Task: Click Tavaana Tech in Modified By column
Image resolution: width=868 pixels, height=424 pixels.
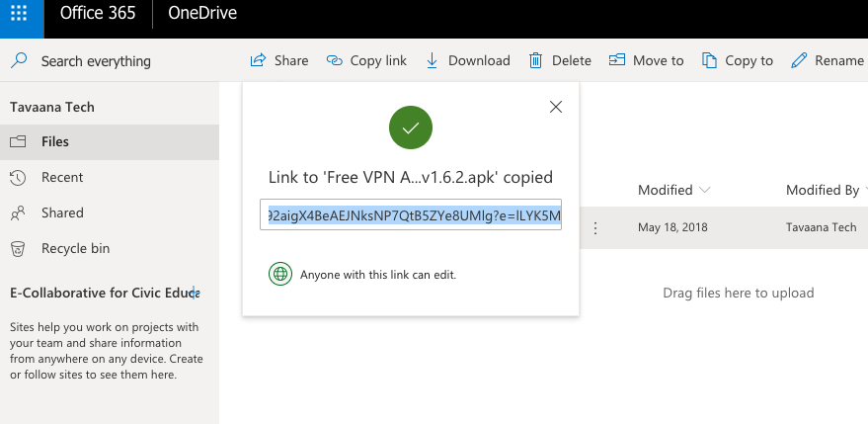Action: tap(821, 227)
